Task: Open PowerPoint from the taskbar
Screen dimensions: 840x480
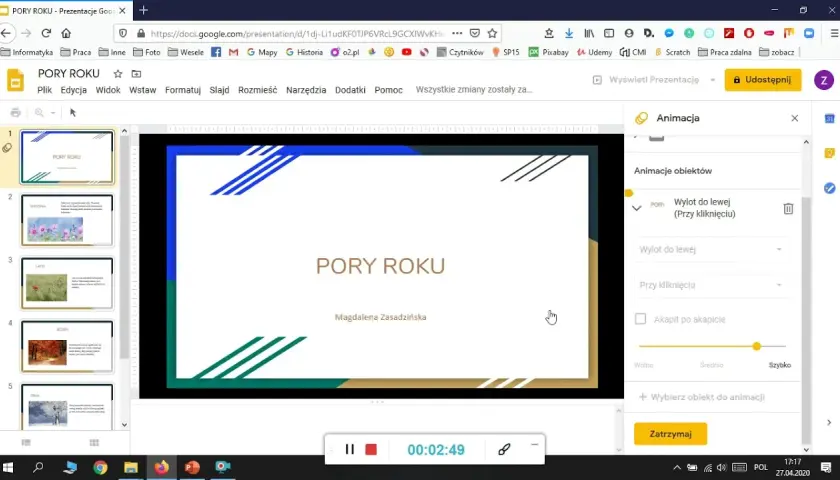Action: pos(192,467)
